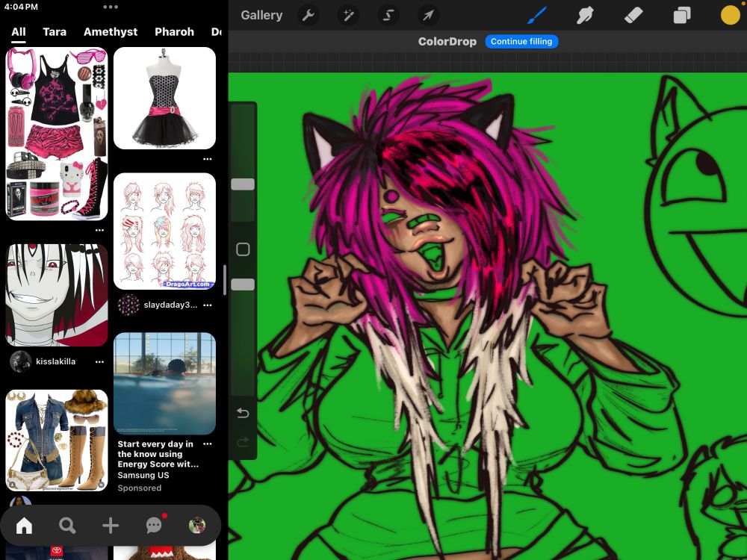Switch to the Pharoh board tab
The height and width of the screenshot is (560, 747).
click(x=174, y=32)
